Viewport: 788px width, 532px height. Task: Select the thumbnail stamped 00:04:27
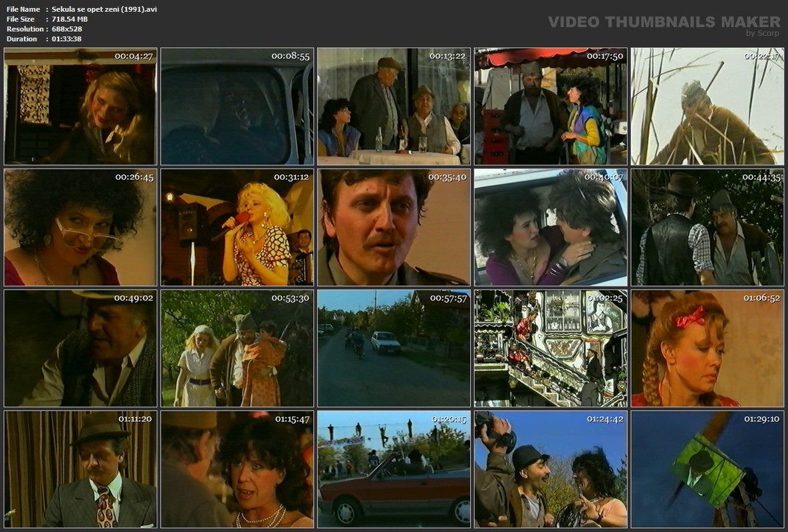(x=80, y=106)
